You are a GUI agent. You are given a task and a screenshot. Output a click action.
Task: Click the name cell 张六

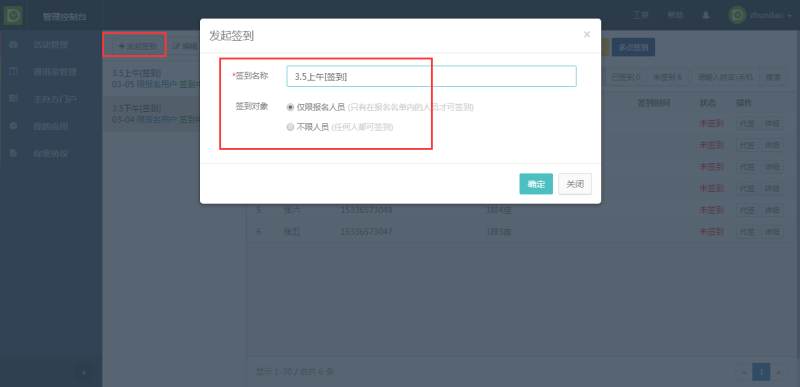pyautogui.click(x=291, y=210)
